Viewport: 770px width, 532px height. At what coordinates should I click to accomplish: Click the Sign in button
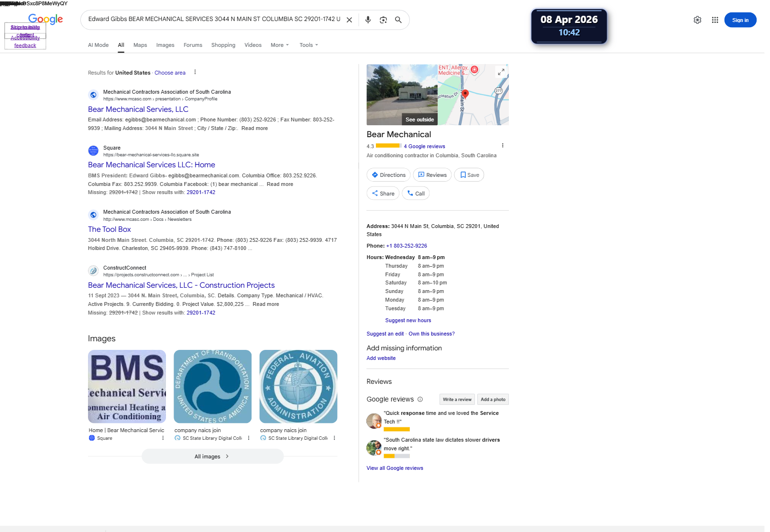740,20
